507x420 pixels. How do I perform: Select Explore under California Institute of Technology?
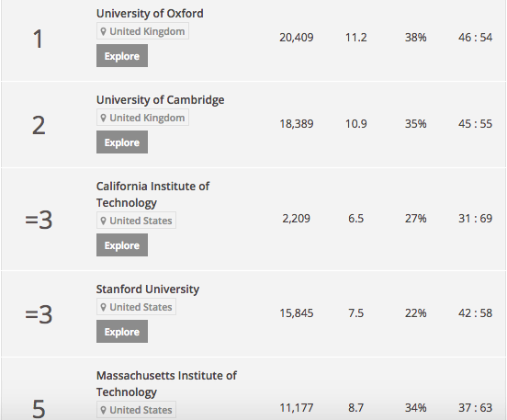pyautogui.click(x=122, y=245)
